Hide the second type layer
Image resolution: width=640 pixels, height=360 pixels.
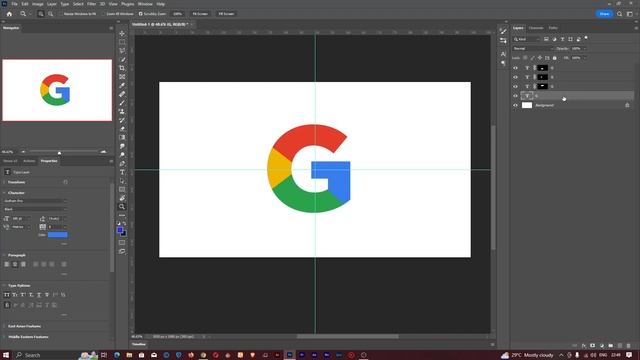[x=516, y=77]
